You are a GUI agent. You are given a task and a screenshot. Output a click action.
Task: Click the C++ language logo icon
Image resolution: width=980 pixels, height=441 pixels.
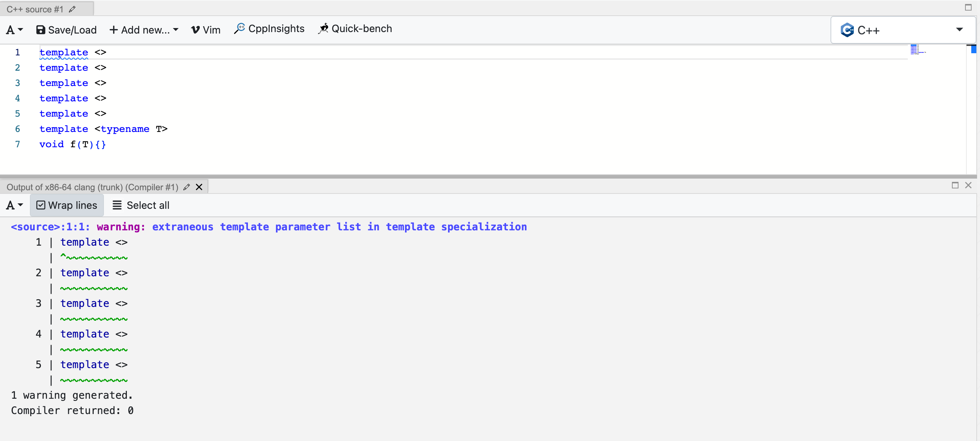pos(847,30)
